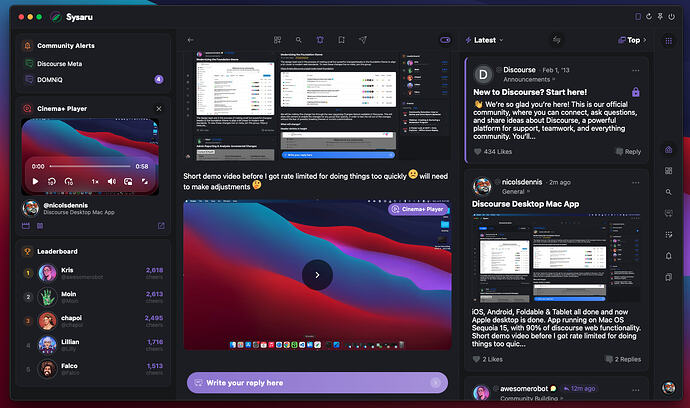Screen dimensions: 690x408
Task: Click the Cinema+ Player badge on video
Action: pyautogui.click(x=418, y=209)
